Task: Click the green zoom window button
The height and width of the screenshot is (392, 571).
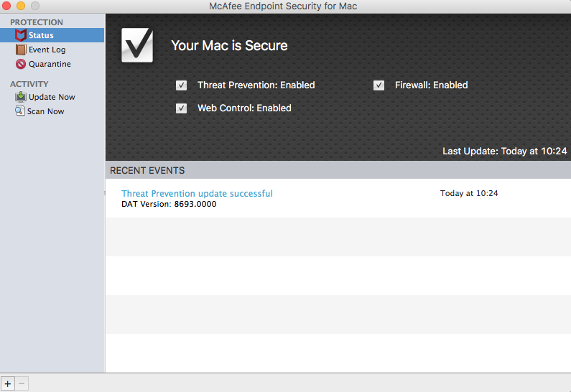Action: point(34,6)
